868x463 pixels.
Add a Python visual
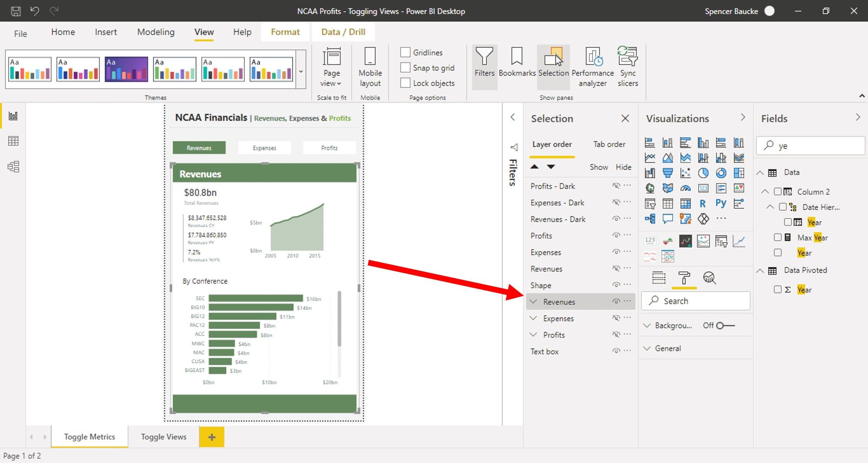coord(721,203)
